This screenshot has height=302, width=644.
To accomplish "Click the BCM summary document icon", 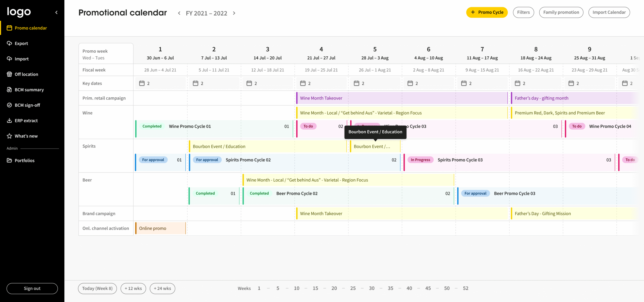I will [x=9, y=90].
